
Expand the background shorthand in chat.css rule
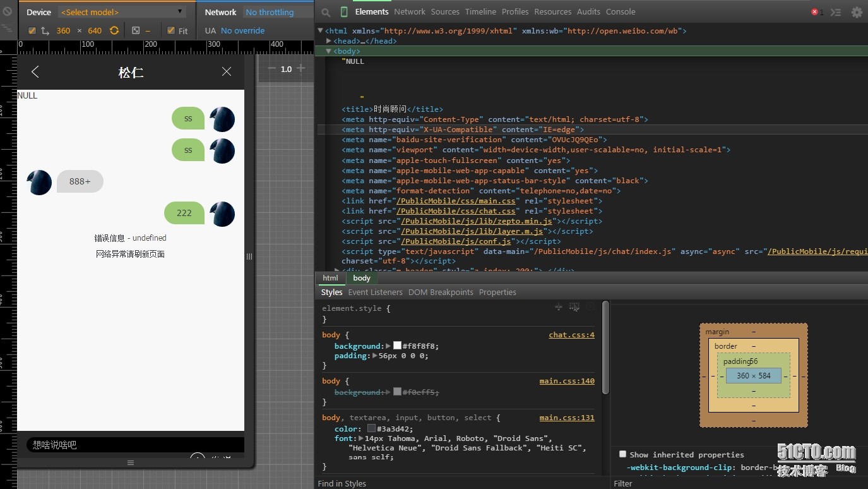[388, 346]
